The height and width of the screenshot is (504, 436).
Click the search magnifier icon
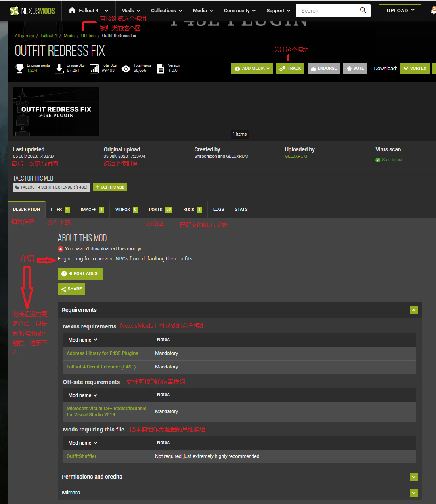pos(363,10)
